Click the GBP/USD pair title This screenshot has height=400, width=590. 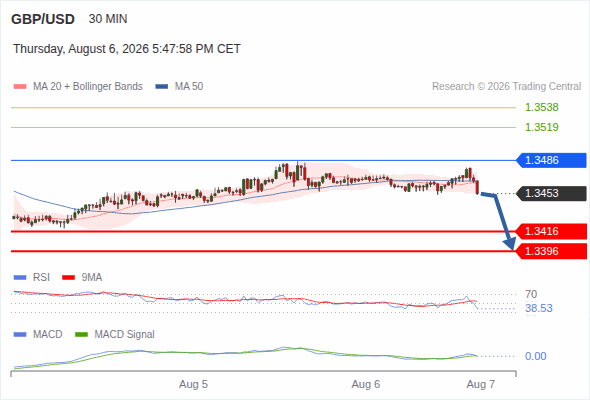coord(43,19)
